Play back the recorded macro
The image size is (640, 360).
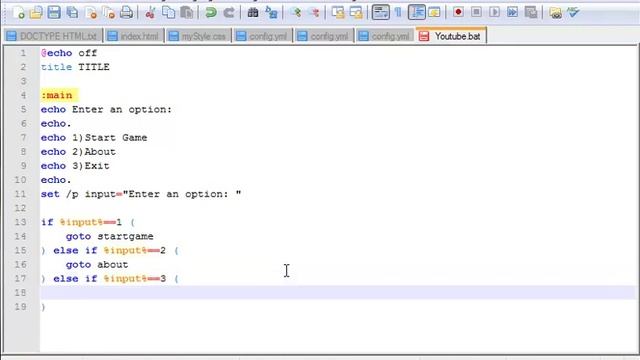coord(494,13)
